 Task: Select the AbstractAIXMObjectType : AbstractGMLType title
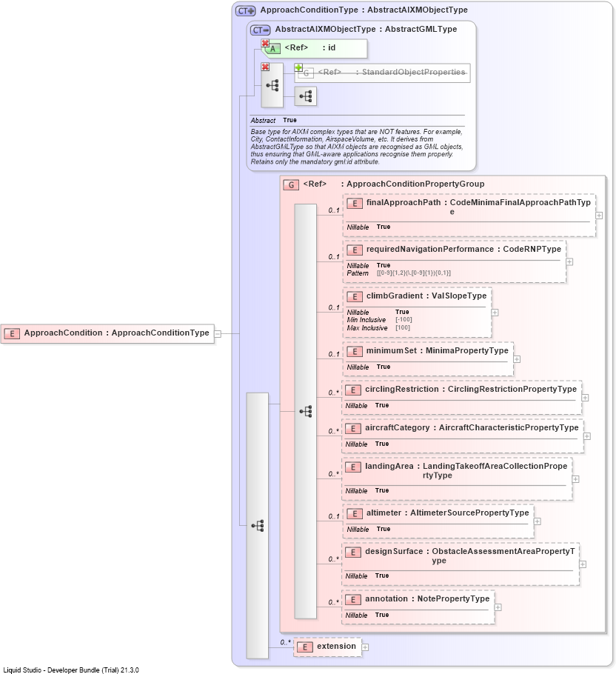(x=366, y=29)
